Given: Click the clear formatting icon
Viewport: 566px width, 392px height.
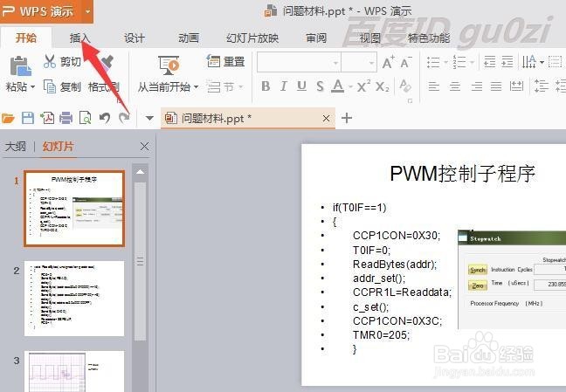Looking at the screenshot, I should 405,86.
